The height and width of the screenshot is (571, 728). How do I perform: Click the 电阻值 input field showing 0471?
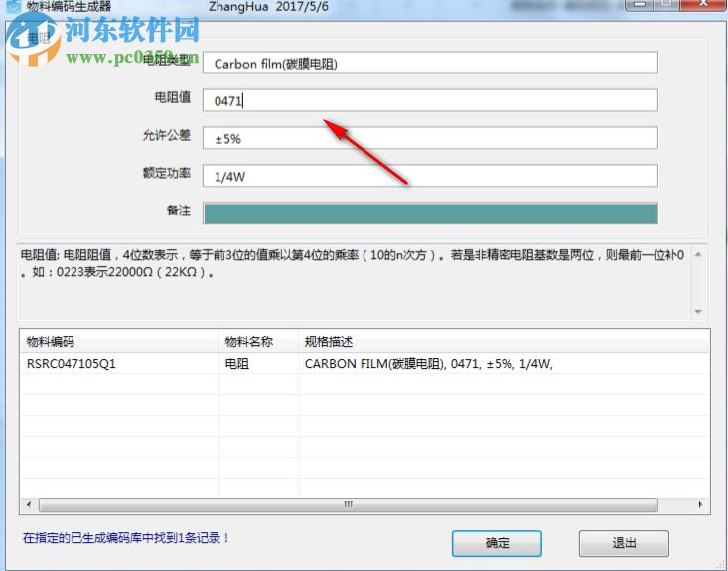(430, 100)
